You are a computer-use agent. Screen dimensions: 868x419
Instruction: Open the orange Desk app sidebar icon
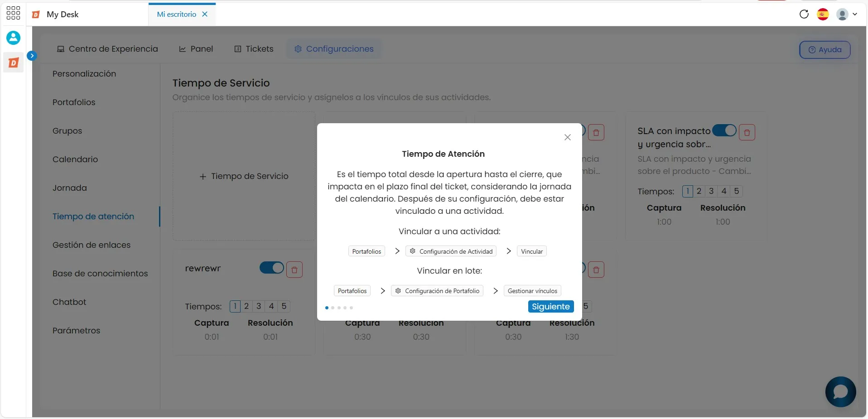(14, 63)
